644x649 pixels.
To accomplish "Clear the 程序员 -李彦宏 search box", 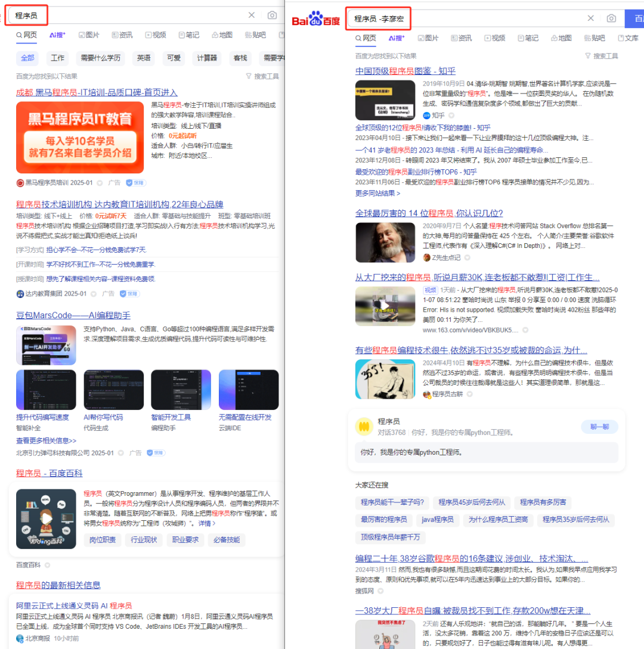I will point(590,18).
